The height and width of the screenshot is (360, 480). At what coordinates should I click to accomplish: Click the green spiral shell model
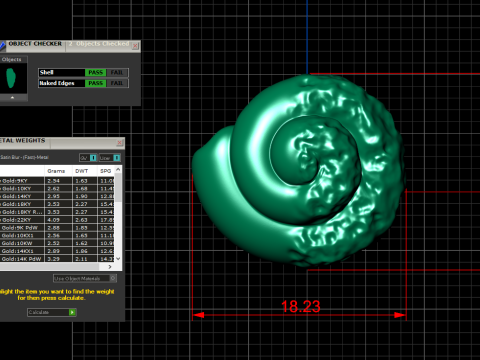(x=298, y=171)
